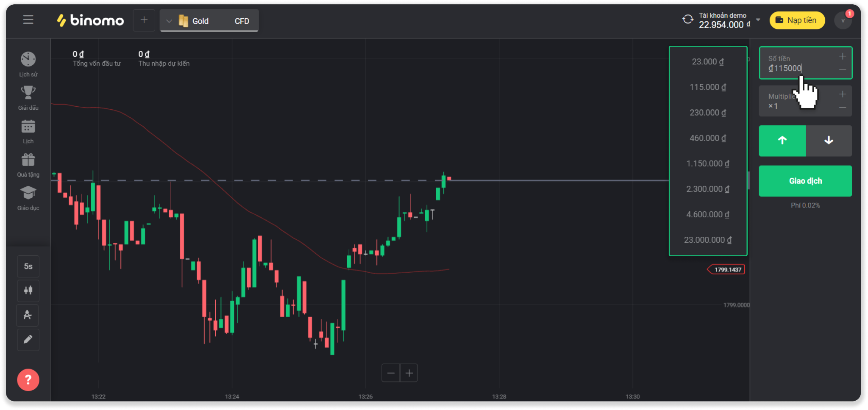Click the Nạp tiền deposit button
The image size is (868, 410).
797,20
